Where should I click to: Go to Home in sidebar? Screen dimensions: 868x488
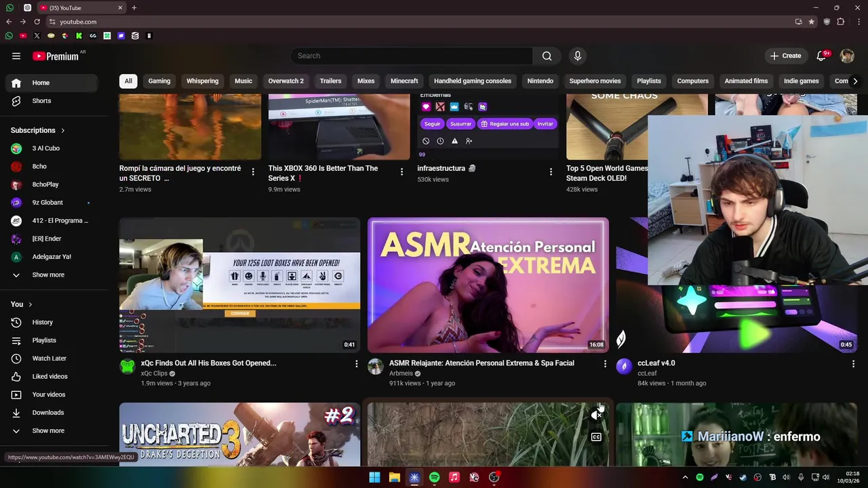point(53,83)
